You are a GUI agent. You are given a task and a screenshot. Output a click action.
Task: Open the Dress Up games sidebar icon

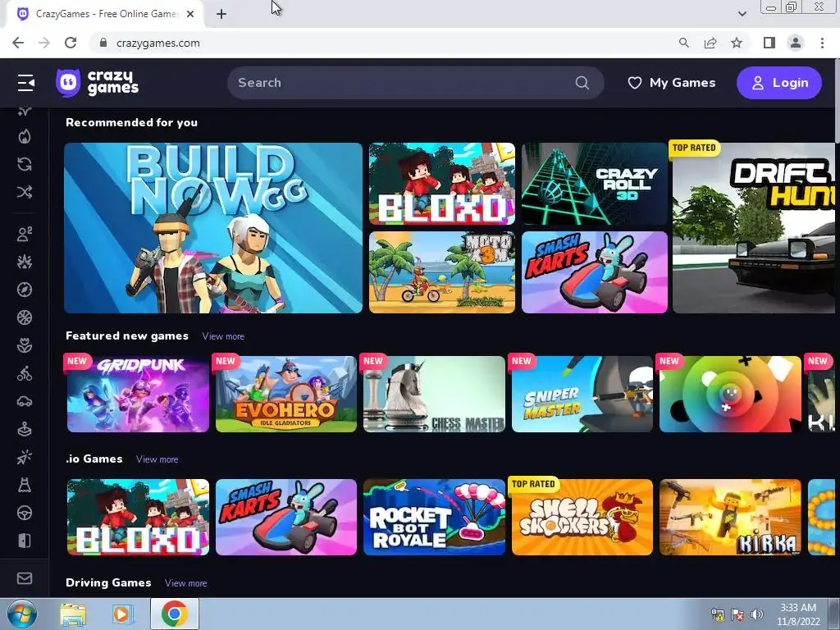[25, 485]
